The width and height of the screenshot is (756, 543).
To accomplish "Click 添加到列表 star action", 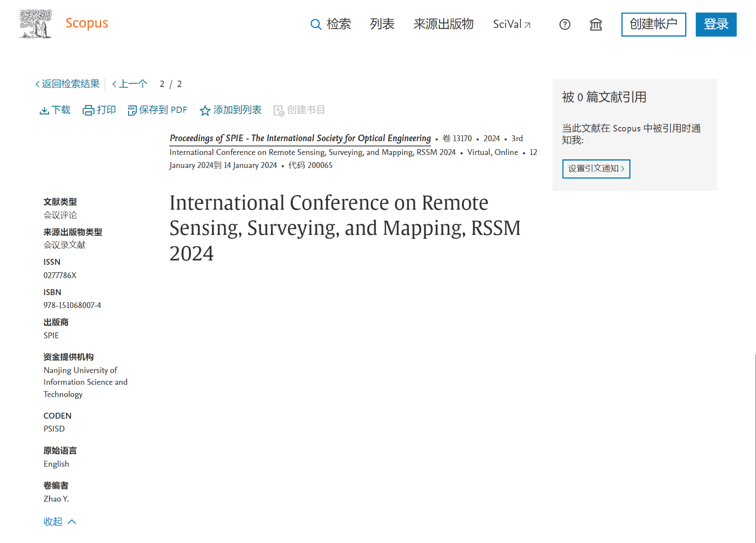I will pos(230,110).
